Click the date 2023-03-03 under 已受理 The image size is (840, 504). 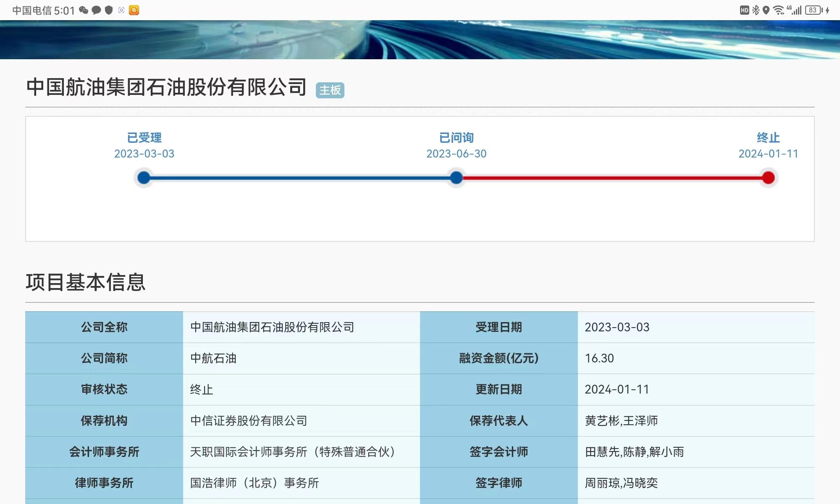click(x=144, y=154)
